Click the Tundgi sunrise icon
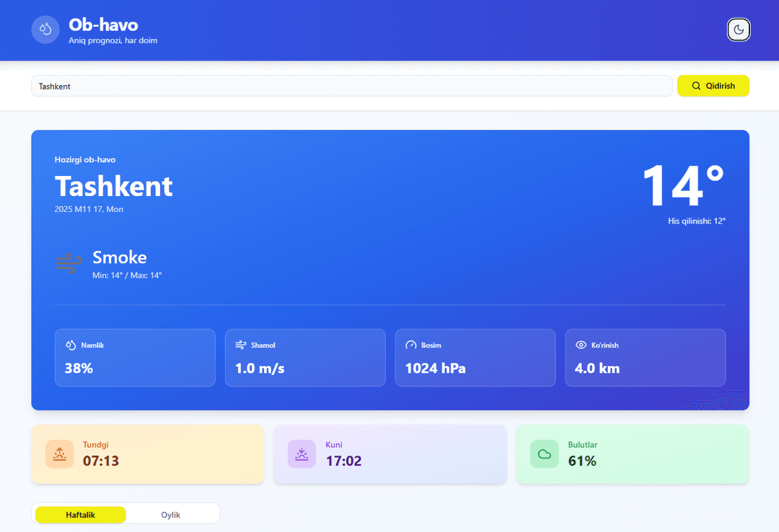 coord(59,453)
